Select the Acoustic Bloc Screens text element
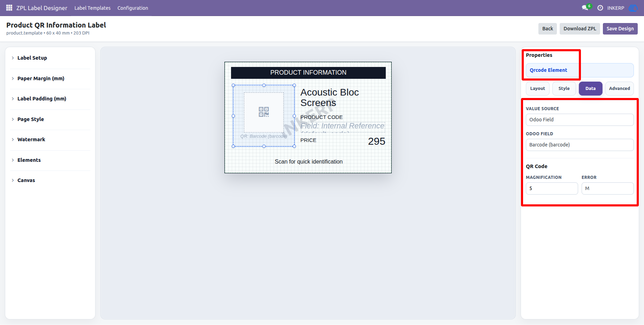Image resolution: width=644 pixels, height=325 pixels. click(x=330, y=98)
